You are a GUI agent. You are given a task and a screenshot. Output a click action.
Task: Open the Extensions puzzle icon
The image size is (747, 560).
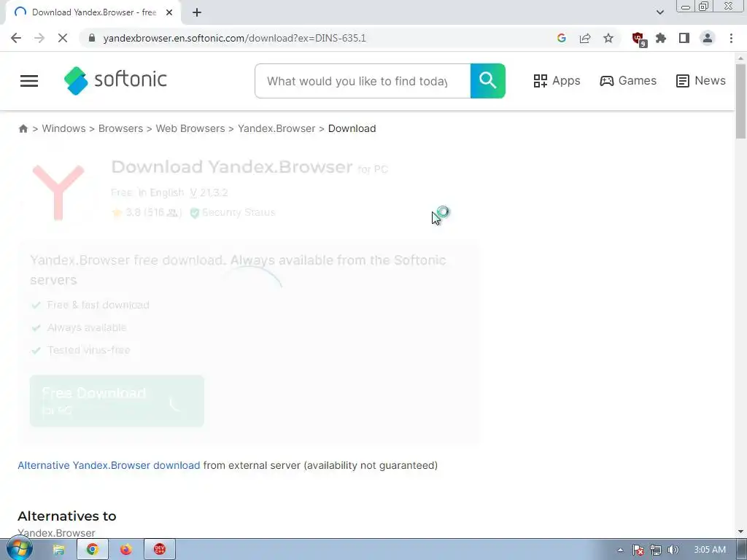click(661, 38)
